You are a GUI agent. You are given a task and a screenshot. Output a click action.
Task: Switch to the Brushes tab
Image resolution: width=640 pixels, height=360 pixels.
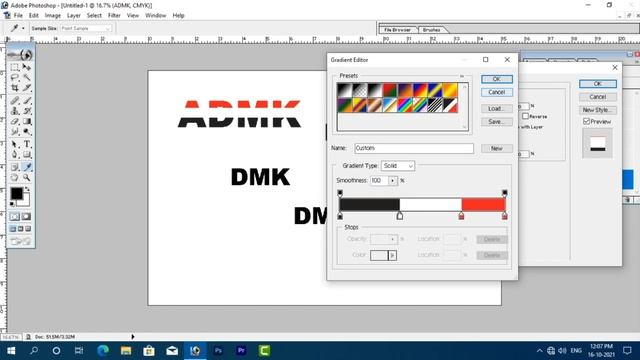click(432, 30)
